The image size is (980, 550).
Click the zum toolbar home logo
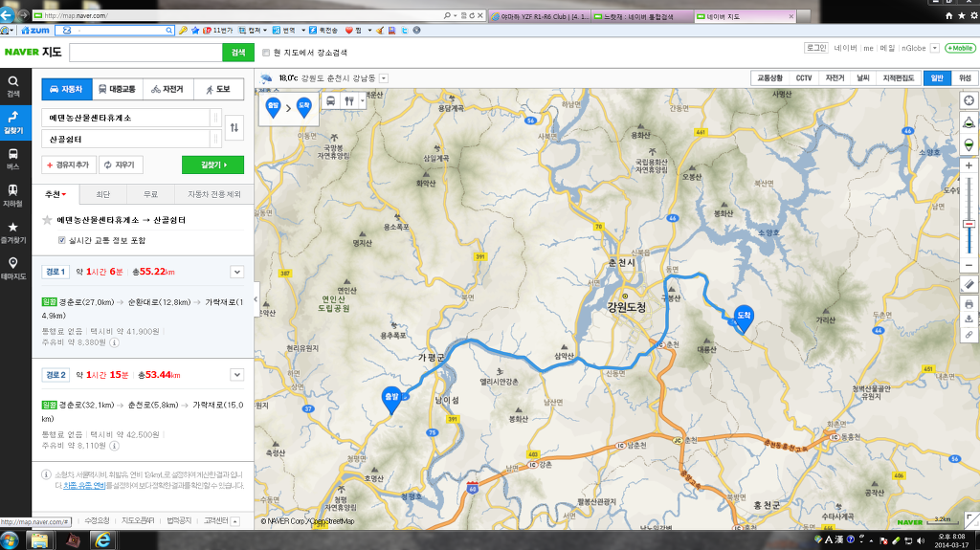(x=35, y=30)
